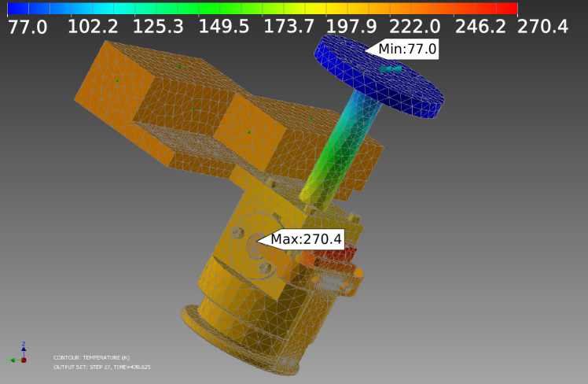The width and height of the screenshot is (588, 384).
Task: Select the blue cold disc on the model
Action: pos(379,76)
